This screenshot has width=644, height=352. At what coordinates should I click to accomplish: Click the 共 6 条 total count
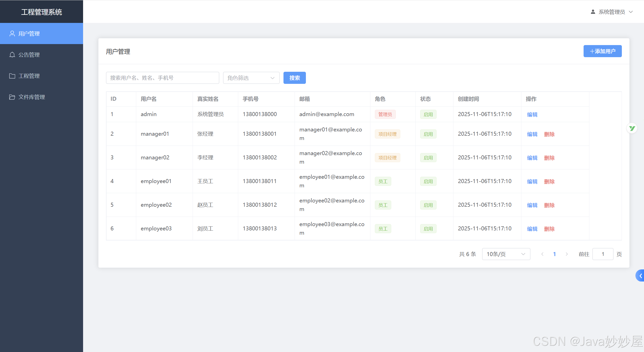tap(468, 254)
